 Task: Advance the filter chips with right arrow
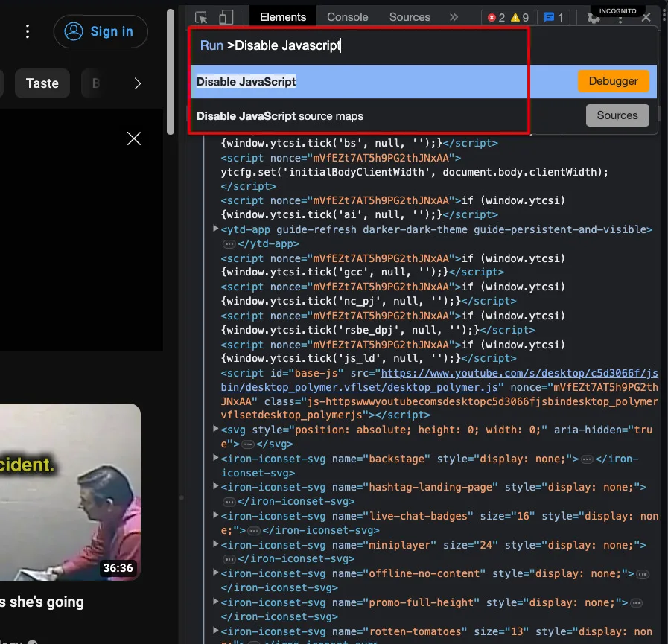tap(138, 83)
